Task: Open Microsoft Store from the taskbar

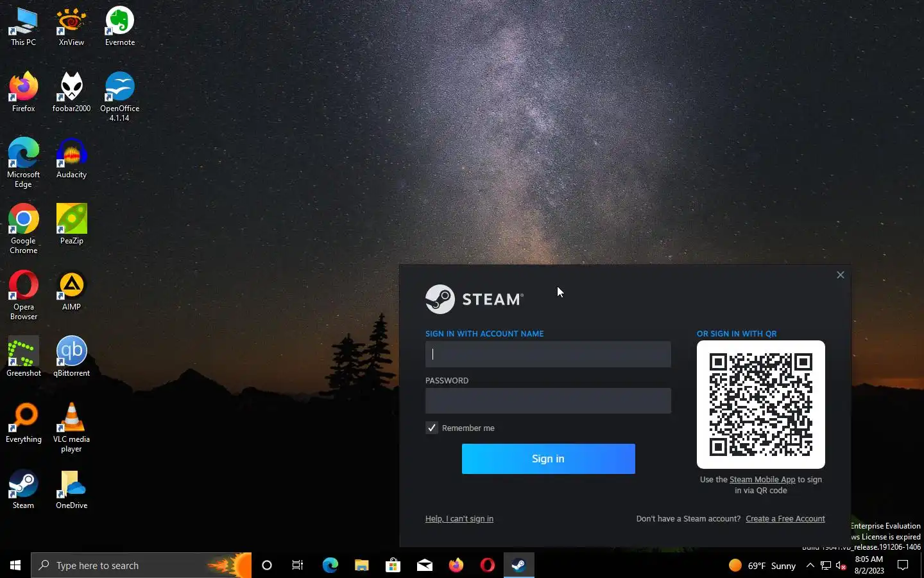Action: pos(393,565)
